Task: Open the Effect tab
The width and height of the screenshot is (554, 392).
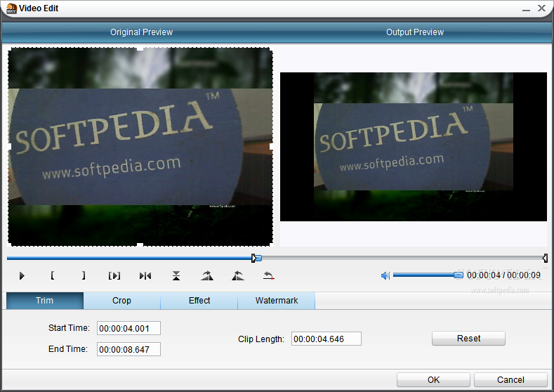Action: (x=199, y=301)
